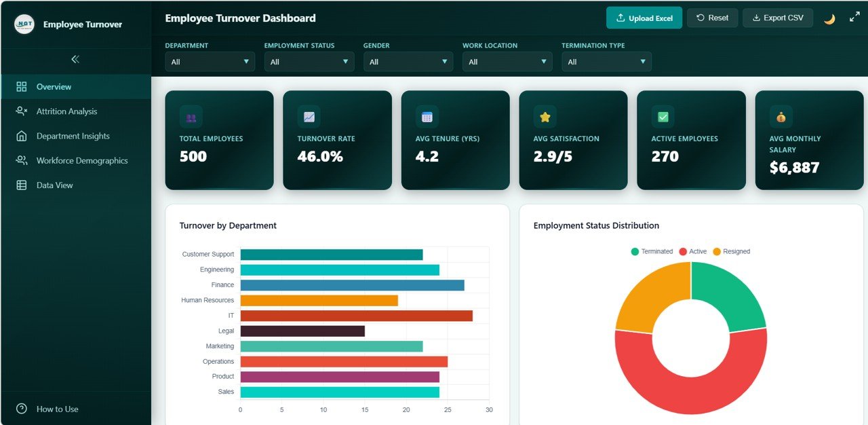Open the How to Use section
This screenshot has height=425, width=868.
click(58, 409)
